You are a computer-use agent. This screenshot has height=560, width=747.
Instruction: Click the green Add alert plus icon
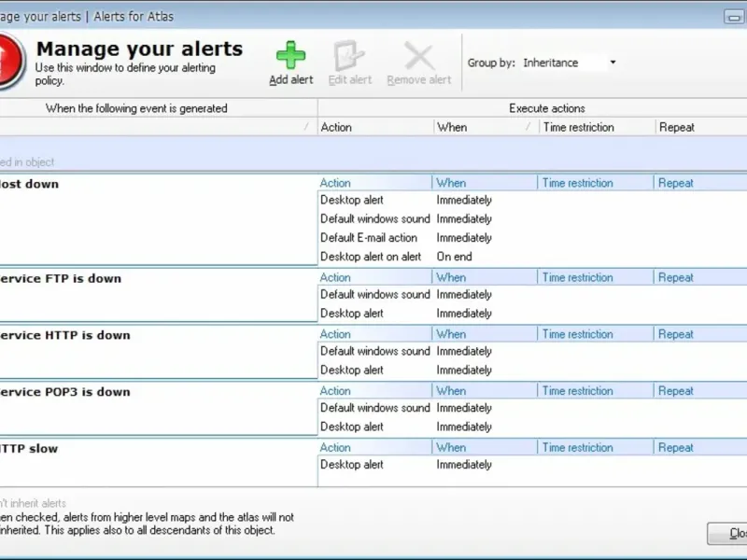tap(290, 55)
